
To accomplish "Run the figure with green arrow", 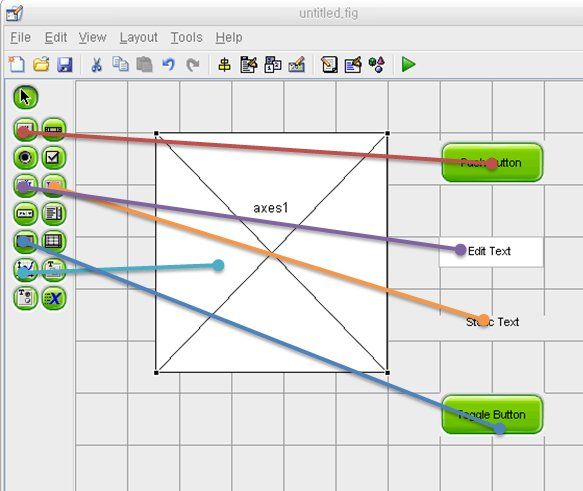I will click(x=408, y=65).
